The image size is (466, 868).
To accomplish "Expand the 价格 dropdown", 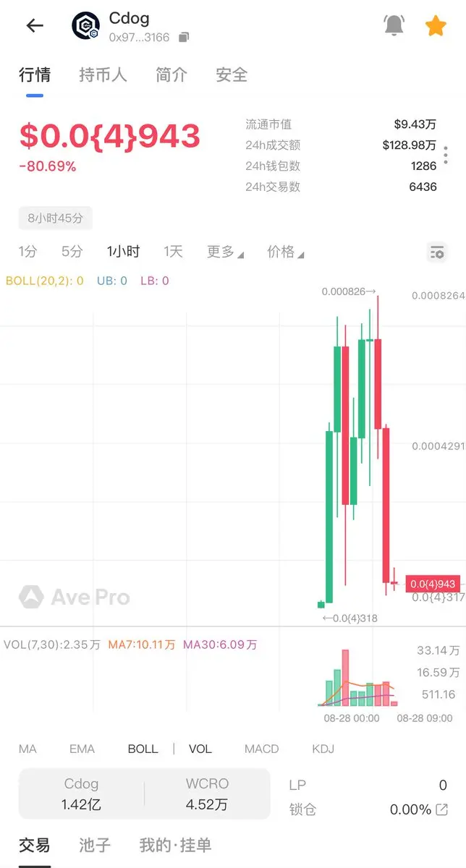I will (x=285, y=252).
